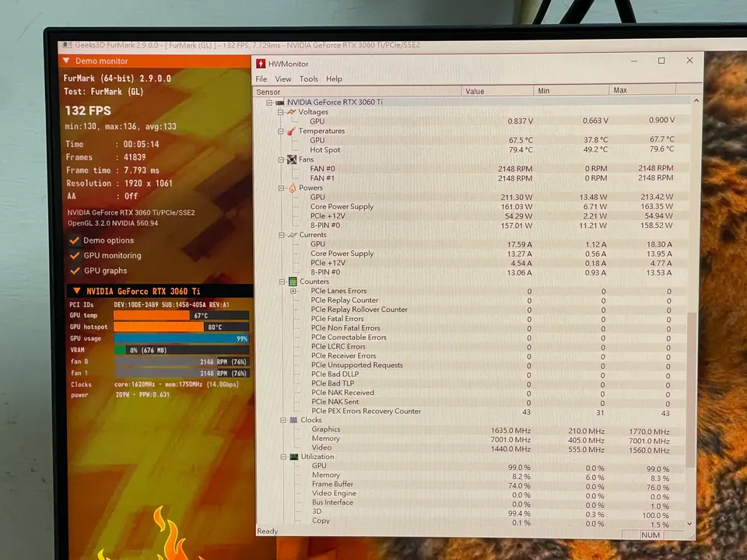Collapse the NVIDIA GeForce RTX 3060 Ti tree node

point(269,103)
